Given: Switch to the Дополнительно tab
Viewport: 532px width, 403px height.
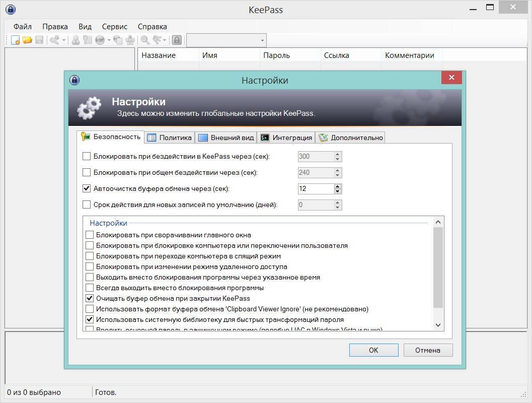Looking at the screenshot, I should [350, 138].
